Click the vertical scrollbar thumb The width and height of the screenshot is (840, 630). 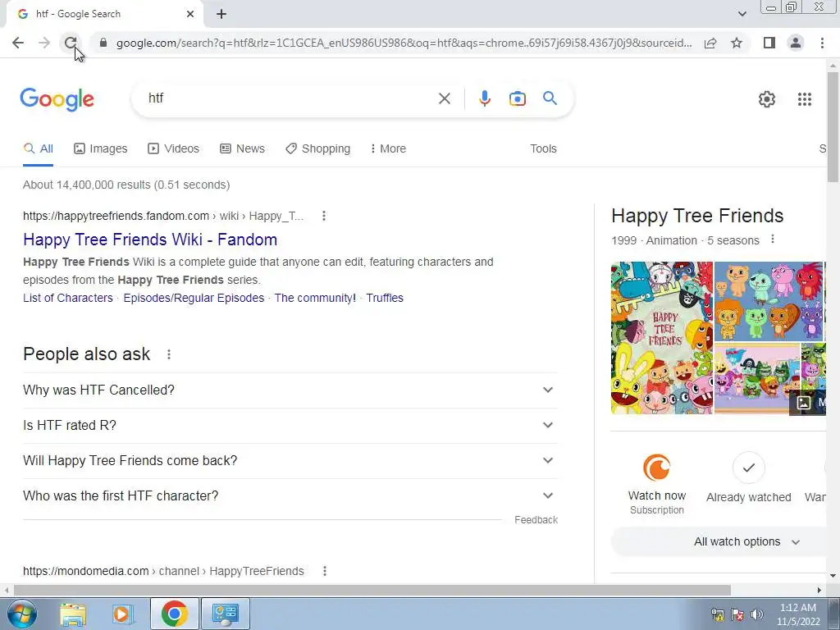pyautogui.click(x=833, y=126)
